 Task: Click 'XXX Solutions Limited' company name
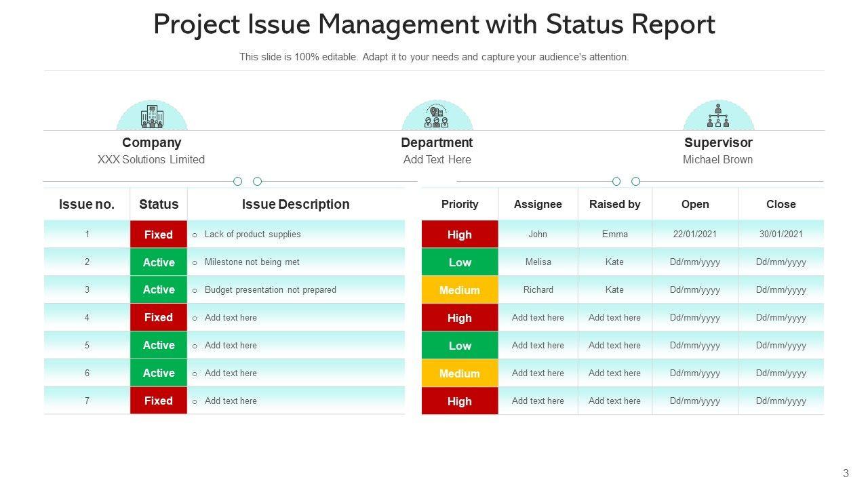point(151,160)
